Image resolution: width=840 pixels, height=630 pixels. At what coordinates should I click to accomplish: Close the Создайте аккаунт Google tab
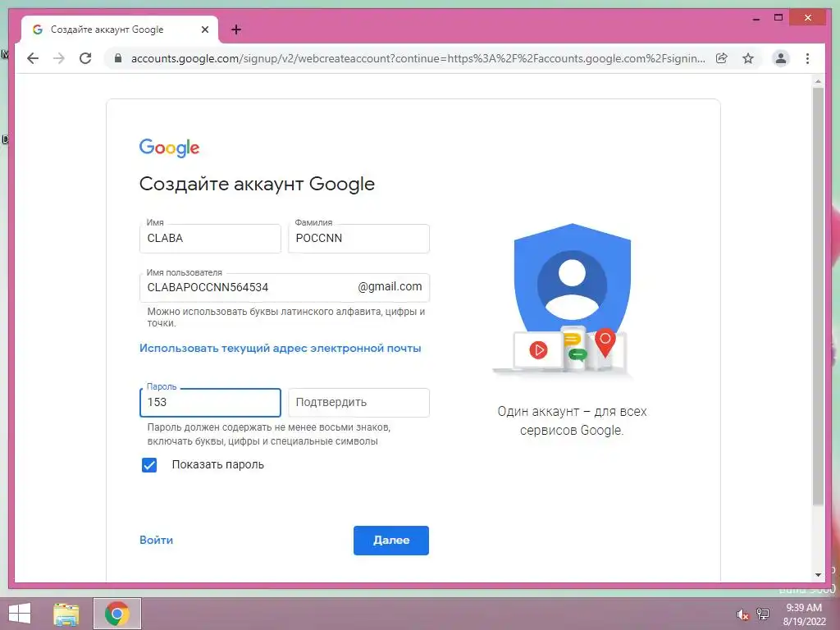[205, 30]
